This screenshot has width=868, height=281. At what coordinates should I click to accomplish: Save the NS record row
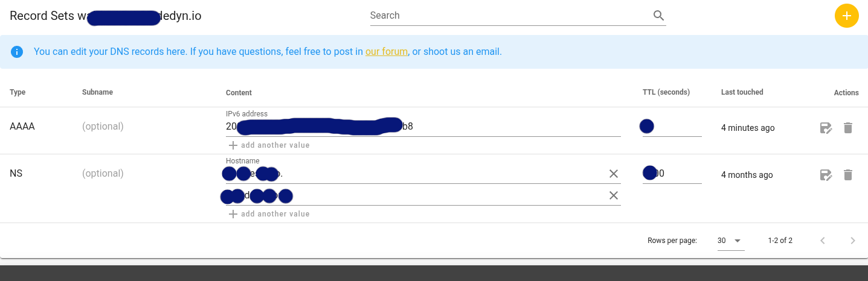(x=826, y=175)
